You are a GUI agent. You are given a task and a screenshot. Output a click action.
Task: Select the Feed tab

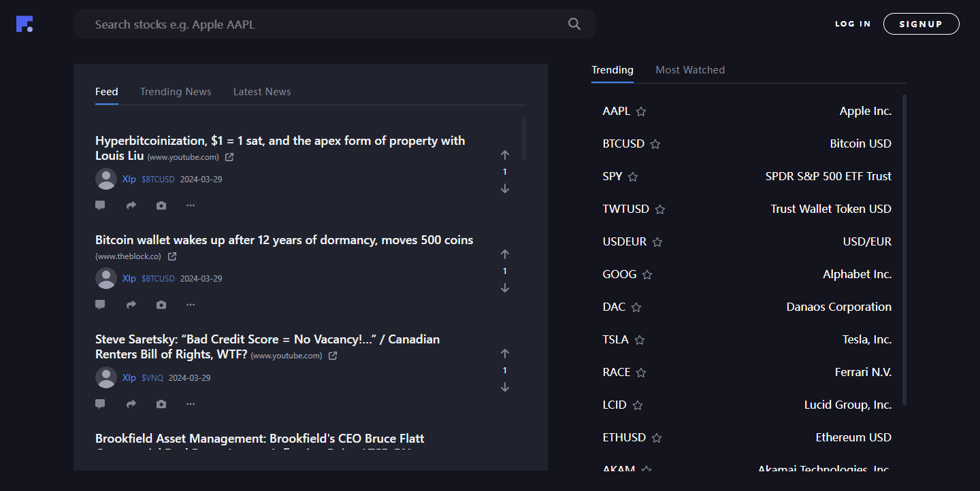click(107, 92)
